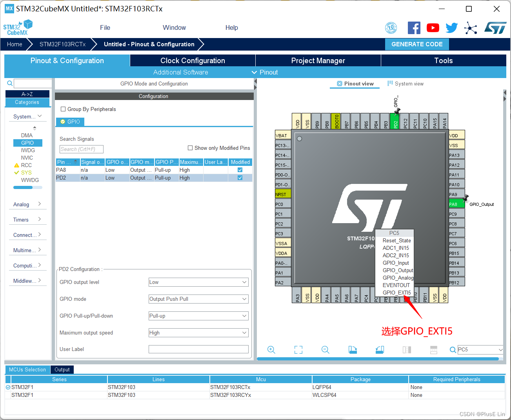Screen dimensions: 511x420
Task: Select NVIC in System Core list
Action: tap(27, 158)
